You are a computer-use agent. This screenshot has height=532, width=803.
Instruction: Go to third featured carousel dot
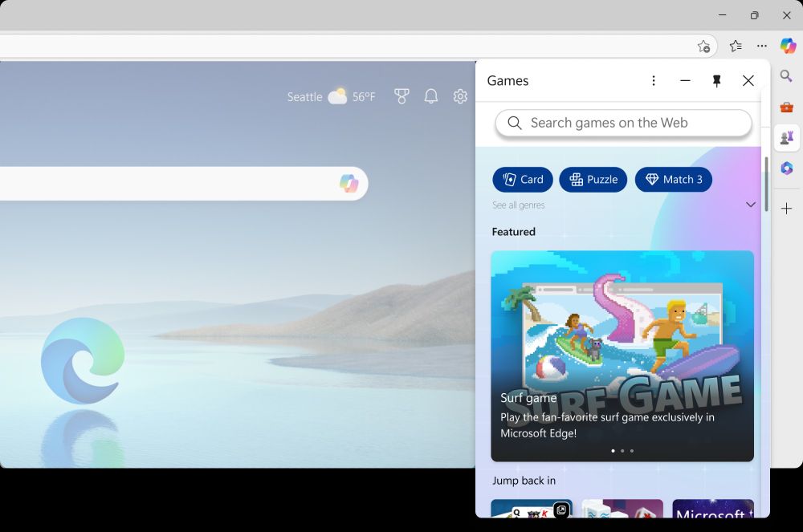(632, 451)
